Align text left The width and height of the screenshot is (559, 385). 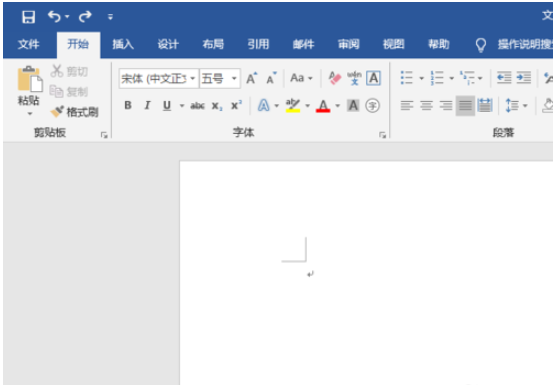pyautogui.click(x=406, y=106)
